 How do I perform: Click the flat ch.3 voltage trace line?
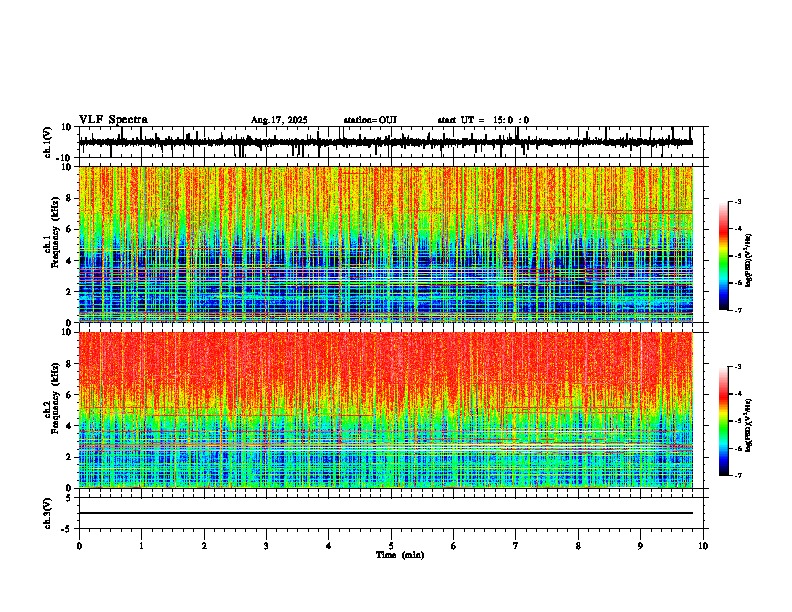pyautogui.click(x=386, y=513)
